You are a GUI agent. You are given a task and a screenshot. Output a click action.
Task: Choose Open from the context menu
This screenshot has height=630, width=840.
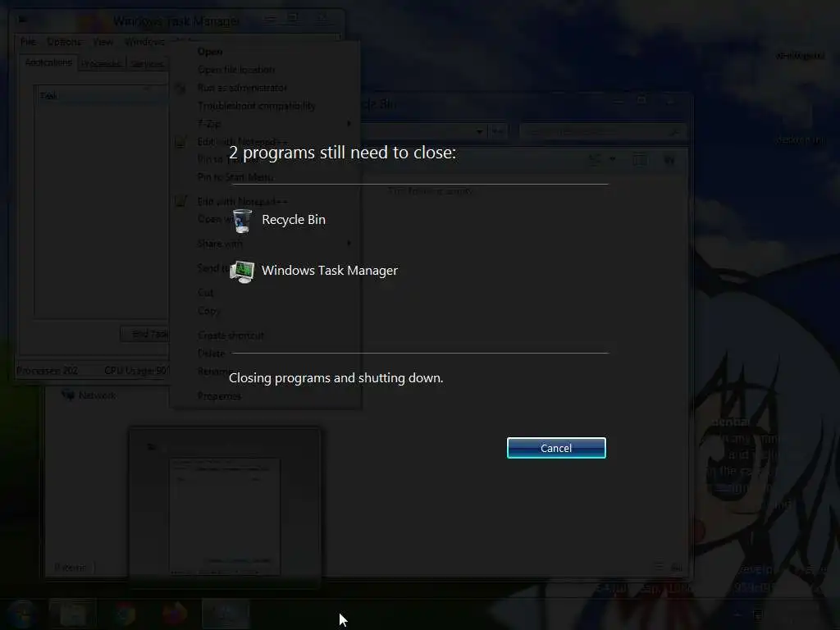click(210, 52)
